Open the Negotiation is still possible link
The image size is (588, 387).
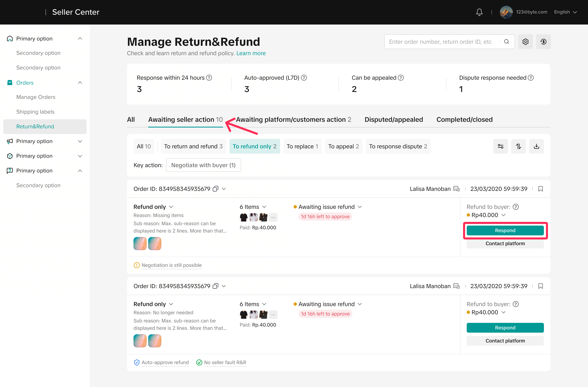coord(172,265)
